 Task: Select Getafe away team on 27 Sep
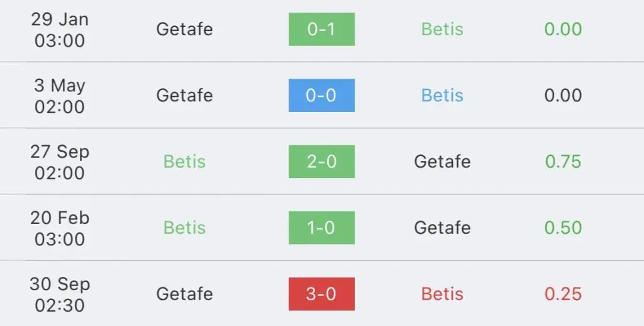[442, 162]
